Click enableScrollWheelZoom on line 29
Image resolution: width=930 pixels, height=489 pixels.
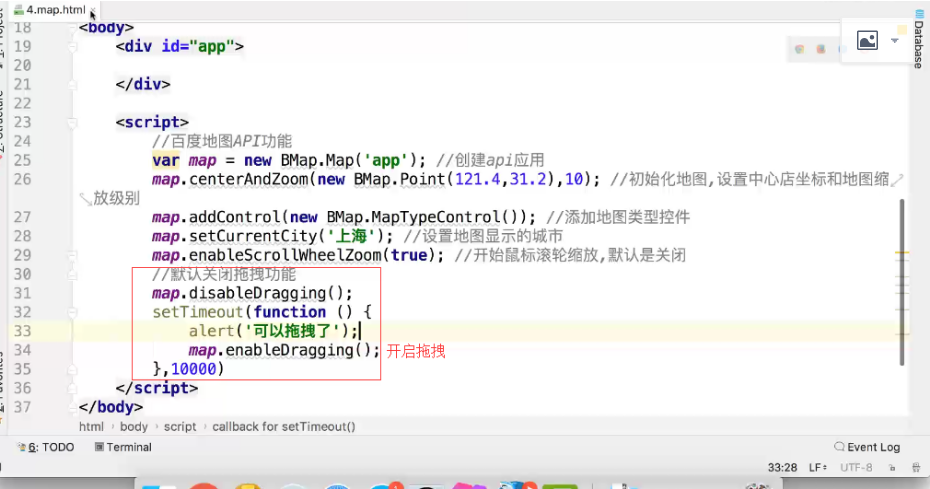point(285,255)
